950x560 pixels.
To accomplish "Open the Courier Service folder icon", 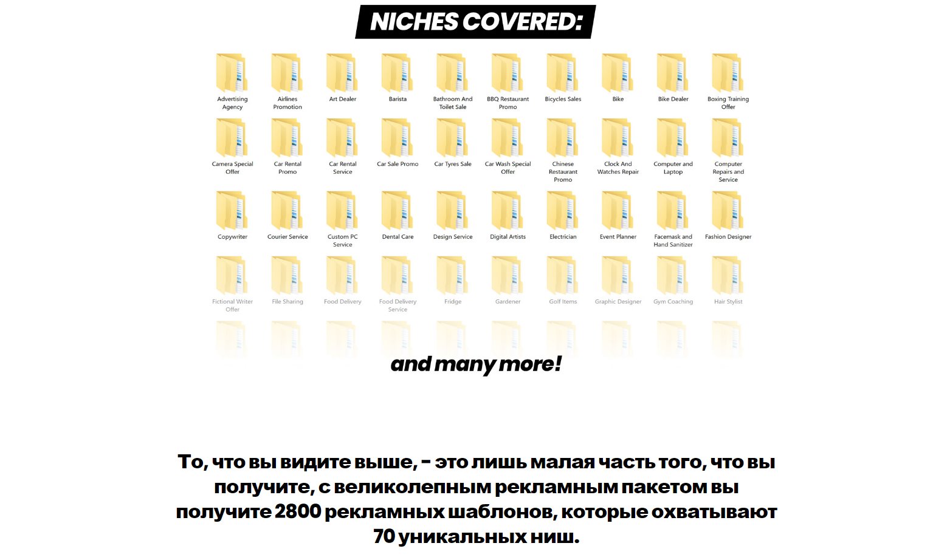I will pyautogui.click(x=287, y=211).
